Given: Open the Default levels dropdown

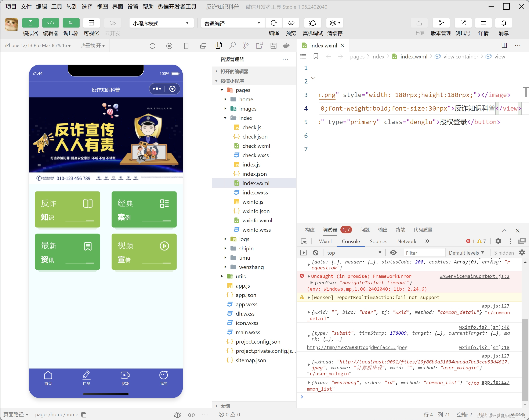Looking at the screenshot, I should pyautogui.click(x=466, y=253).
